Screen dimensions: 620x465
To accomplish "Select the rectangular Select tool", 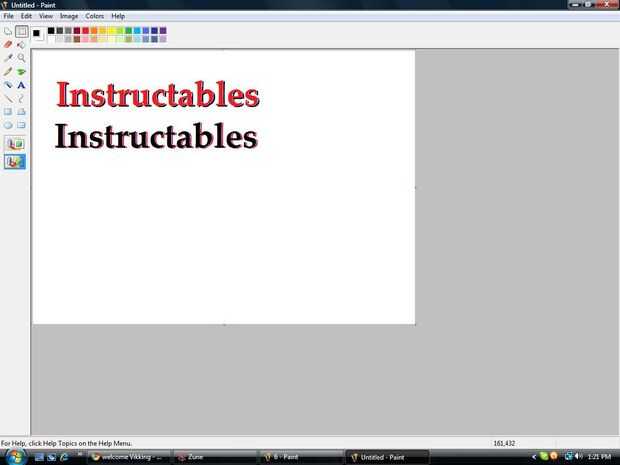I will [21, 31].
